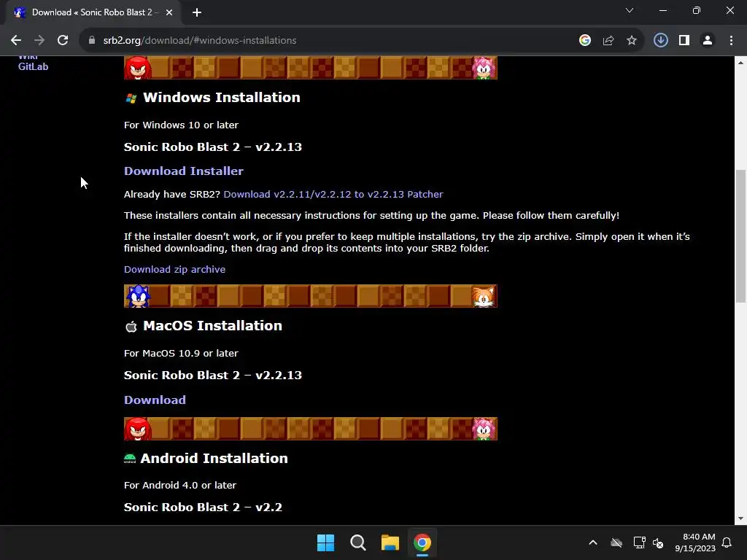The height and width of the screenshot is (560, 747).
Task: Click the Apple logo beside MacOS Installation
Action: 131,327
